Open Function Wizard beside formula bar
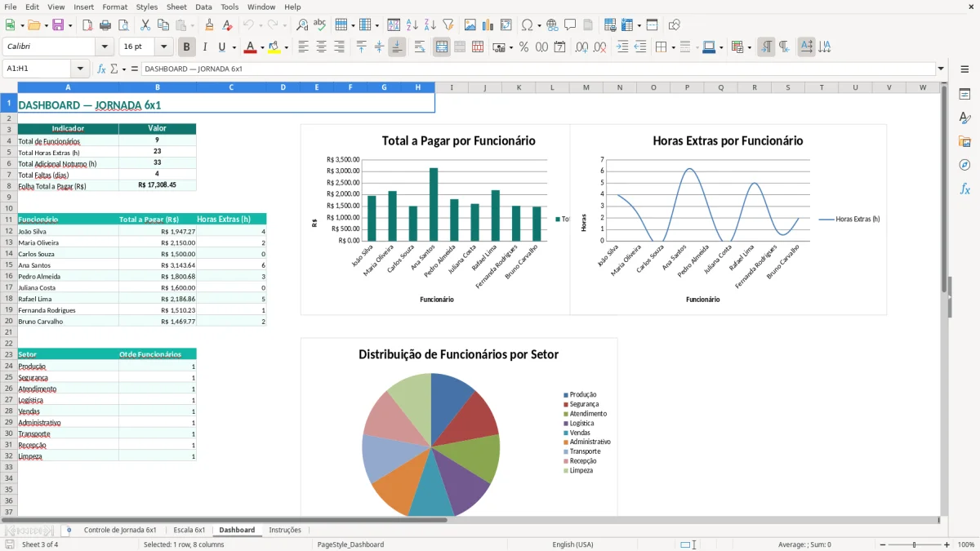Screen dimensions: 980x551 [x=101, y=69]
